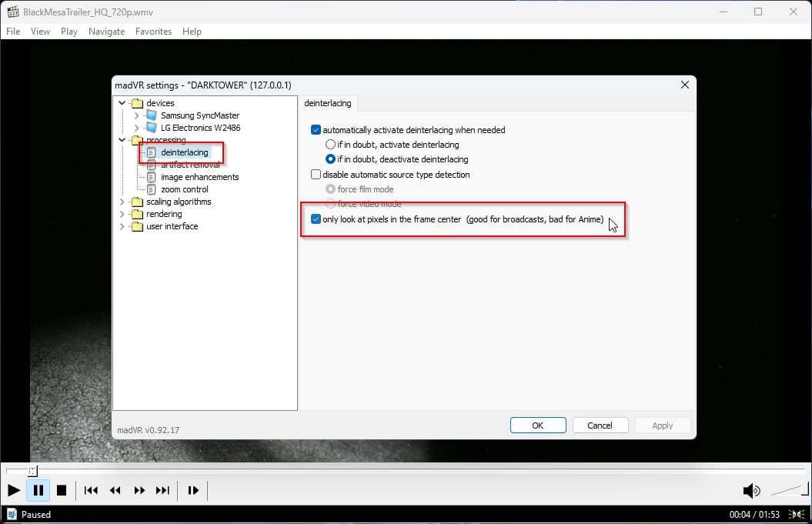Viewport: 812px width, 524px height.
Task: Stop the video with Stop button
Action: (x=62, y=490)
